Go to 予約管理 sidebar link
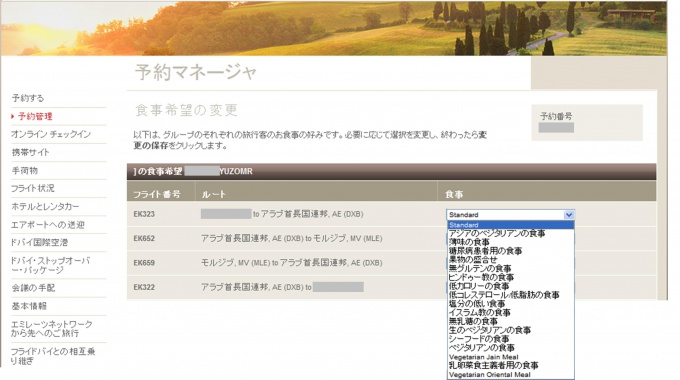The height and width of the screenshot is (380, 680). click(x=35, y=116)
